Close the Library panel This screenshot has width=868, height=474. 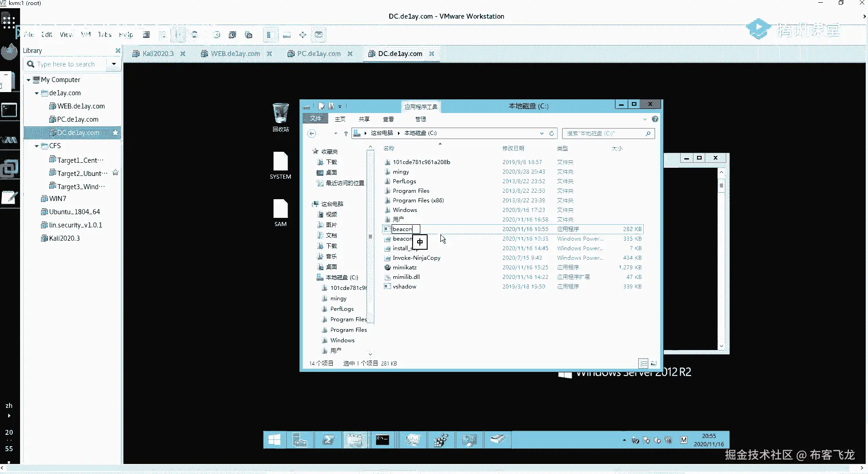coord(118,51)
